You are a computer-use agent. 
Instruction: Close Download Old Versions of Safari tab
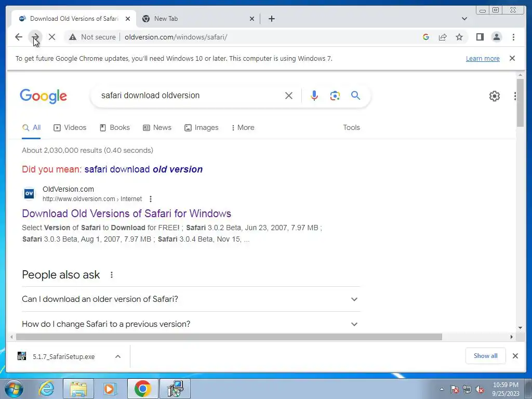point(128,19)
